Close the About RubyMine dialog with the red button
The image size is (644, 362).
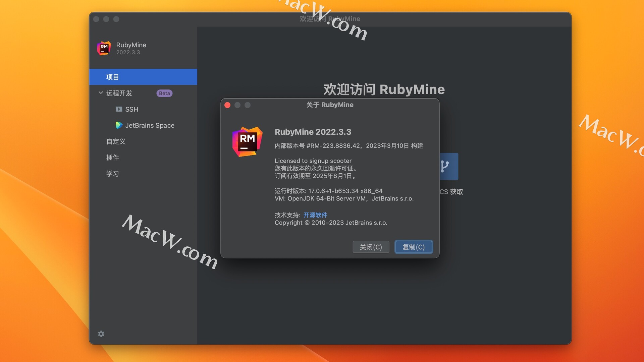pos(227,105)
